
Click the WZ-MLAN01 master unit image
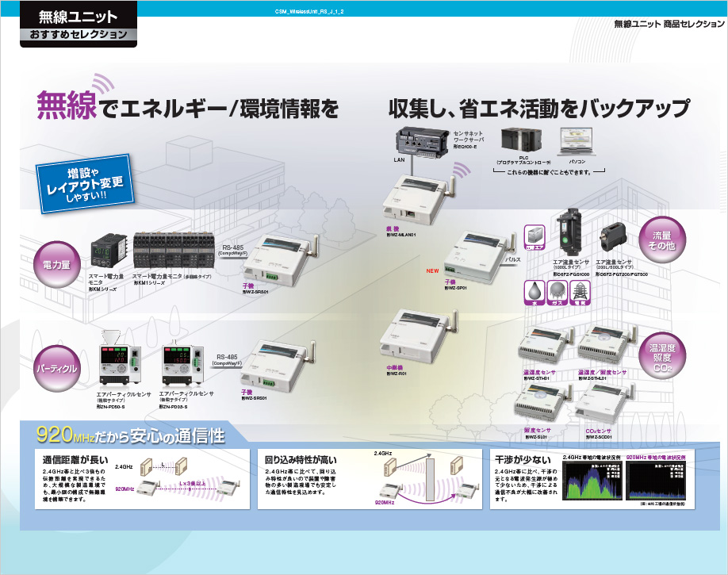click(418, 199)
